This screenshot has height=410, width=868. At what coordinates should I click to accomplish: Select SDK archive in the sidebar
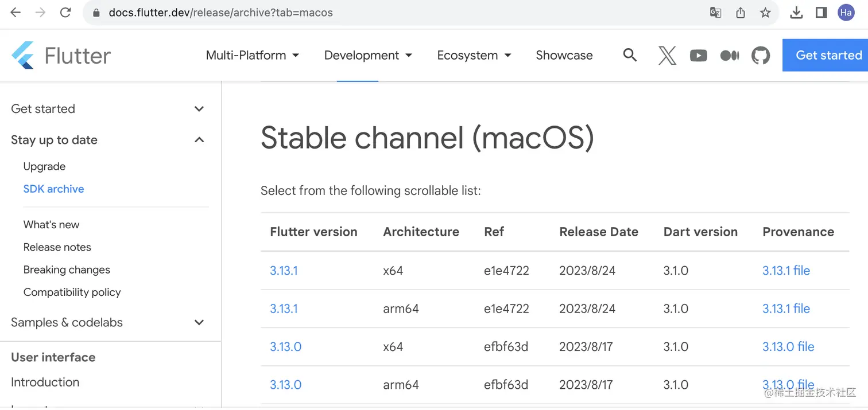(x=53, y=189)
